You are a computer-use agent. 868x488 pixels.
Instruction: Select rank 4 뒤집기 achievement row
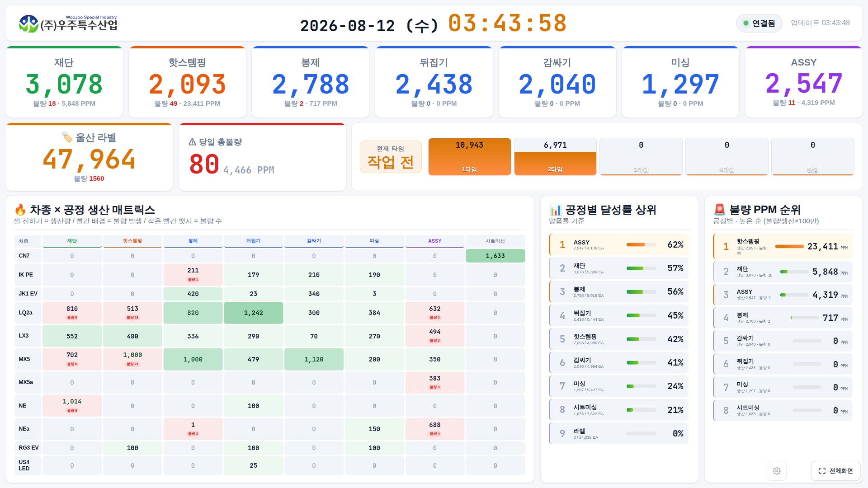[618, 315]
